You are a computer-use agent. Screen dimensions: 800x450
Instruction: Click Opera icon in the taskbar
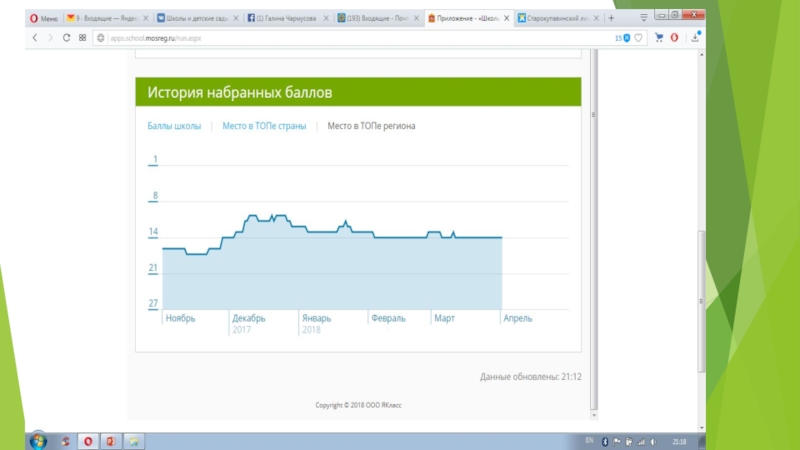point(88,440)
